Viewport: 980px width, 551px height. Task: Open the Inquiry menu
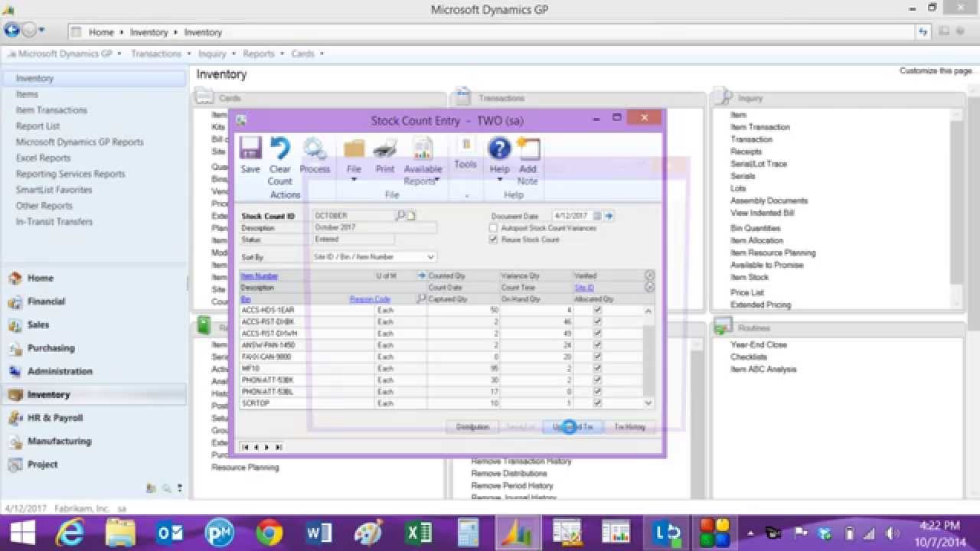tap(212, 54)
